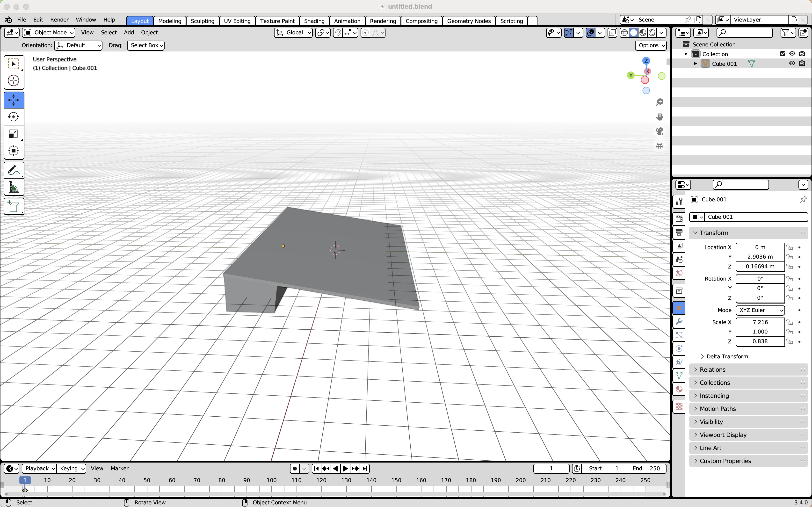This screenshot has height=507, width=812.
Task: Open the Material properties tab
Action: (x=679, y=389)
